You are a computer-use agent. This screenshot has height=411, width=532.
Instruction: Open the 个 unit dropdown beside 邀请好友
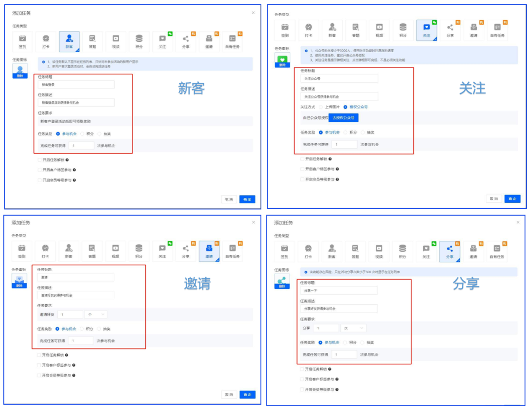(x=96, y=315)
